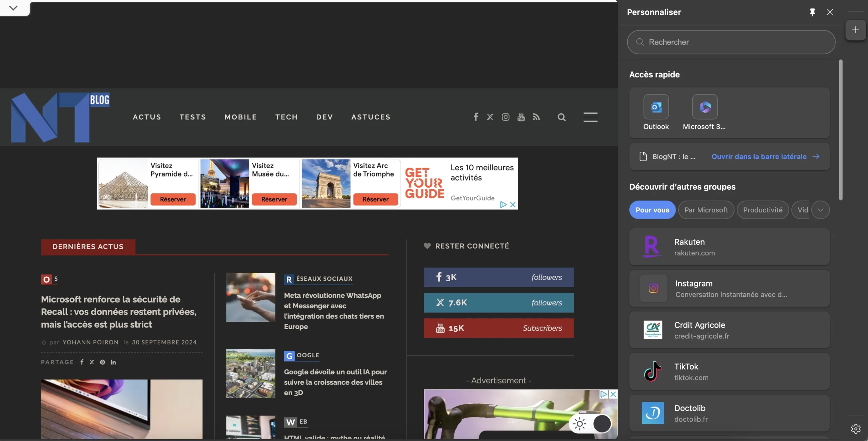The height and width of the screenshot is (441, 868).
Task: Open sidebar settings gear icon
Action: coord(855,428)
